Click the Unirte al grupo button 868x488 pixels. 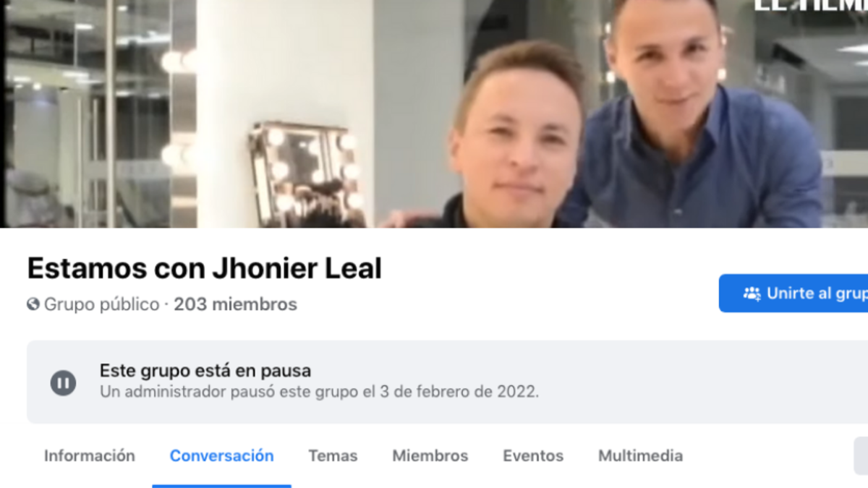coord(793,294)
